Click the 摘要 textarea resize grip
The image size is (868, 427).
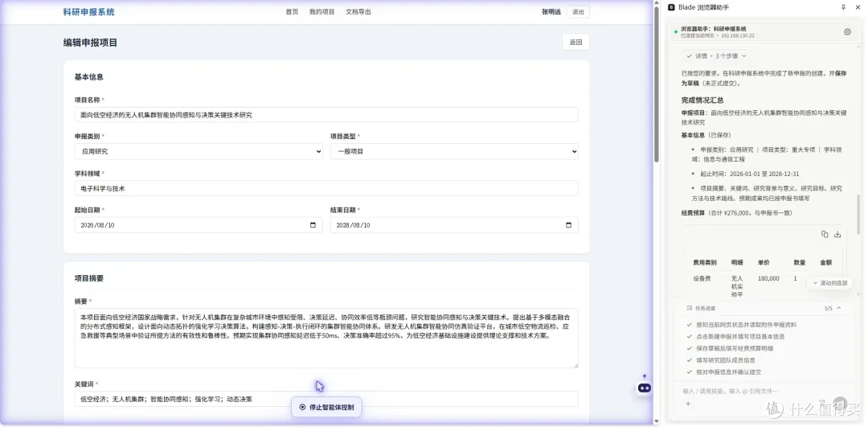pyautogui.click(x=575, y=366)
